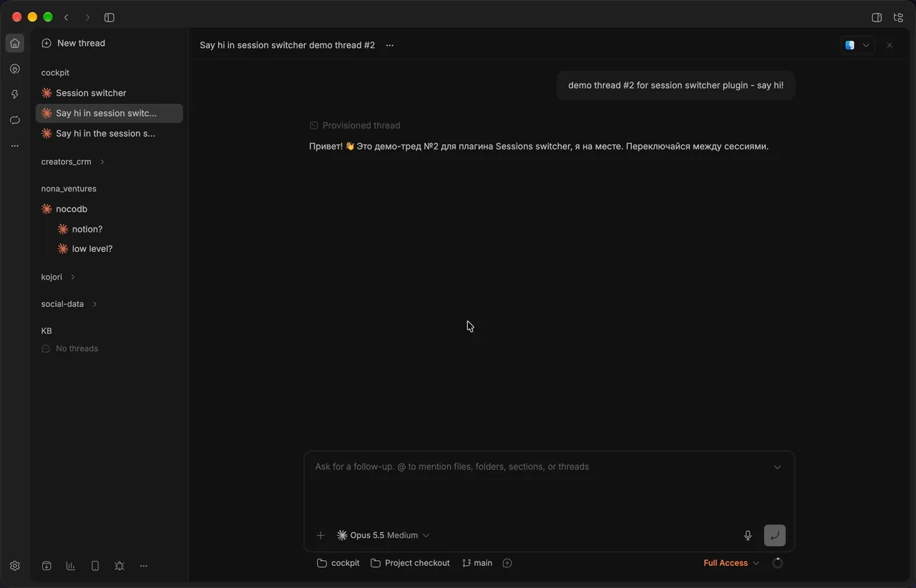
Task: Click the bug icon in the sidebar footer
Action: click(x=120, y=566)
